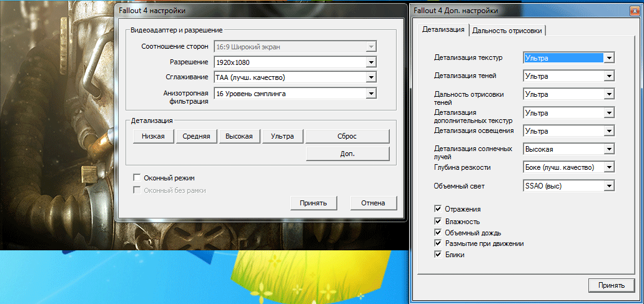Open the Детализация освещения dropdown
This screenshot has height=304, width=644.
569,131
